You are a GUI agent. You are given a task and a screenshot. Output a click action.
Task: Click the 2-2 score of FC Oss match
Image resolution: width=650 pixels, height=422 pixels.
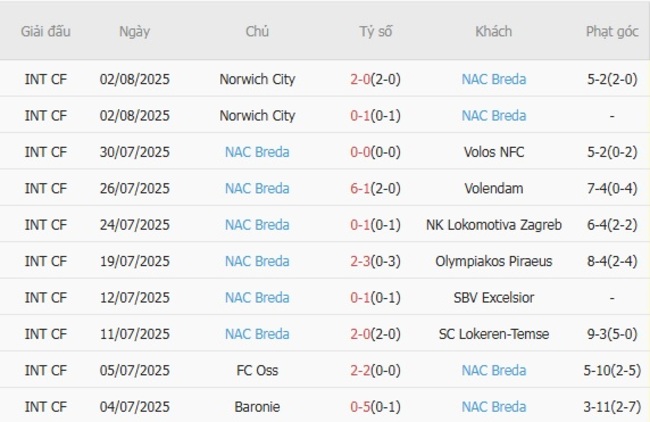(x=375, y=370)
